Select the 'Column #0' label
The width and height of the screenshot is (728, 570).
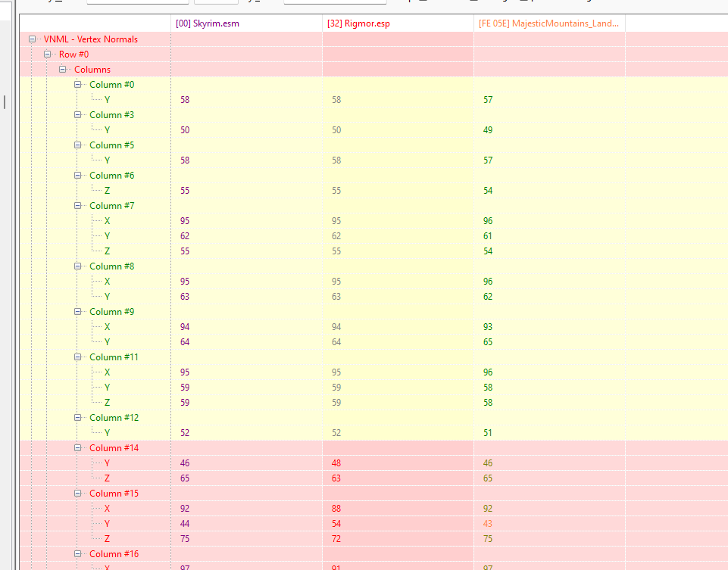tap(112, 85)
